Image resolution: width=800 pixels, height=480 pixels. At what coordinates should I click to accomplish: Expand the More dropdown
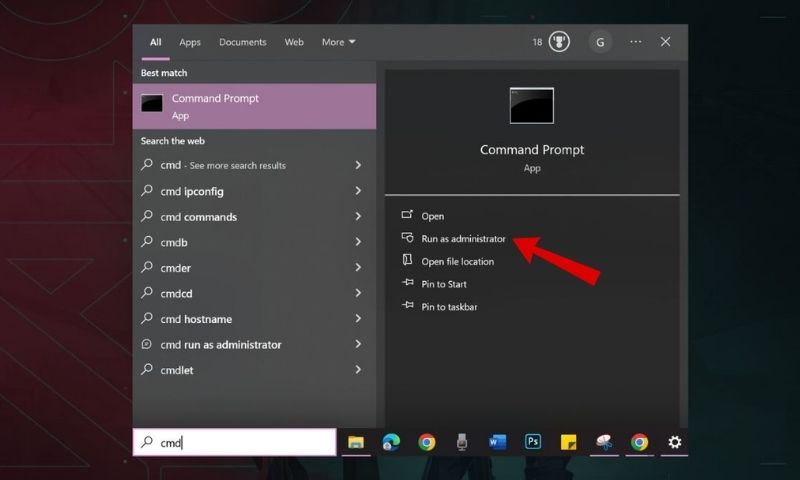tap(338, 42)
